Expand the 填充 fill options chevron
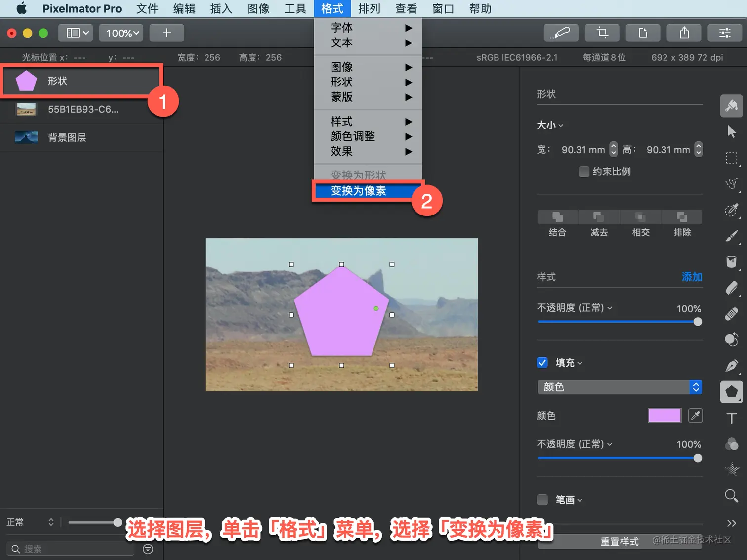 click(580, 363)
